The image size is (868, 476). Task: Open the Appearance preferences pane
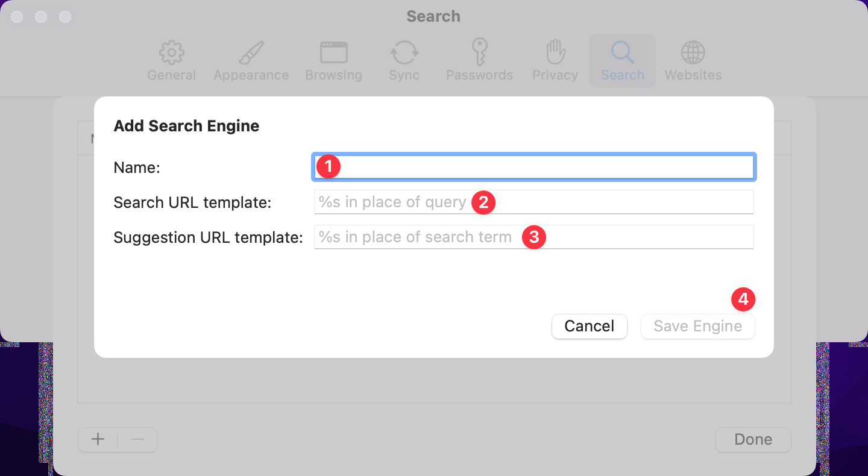pos(251,60)
